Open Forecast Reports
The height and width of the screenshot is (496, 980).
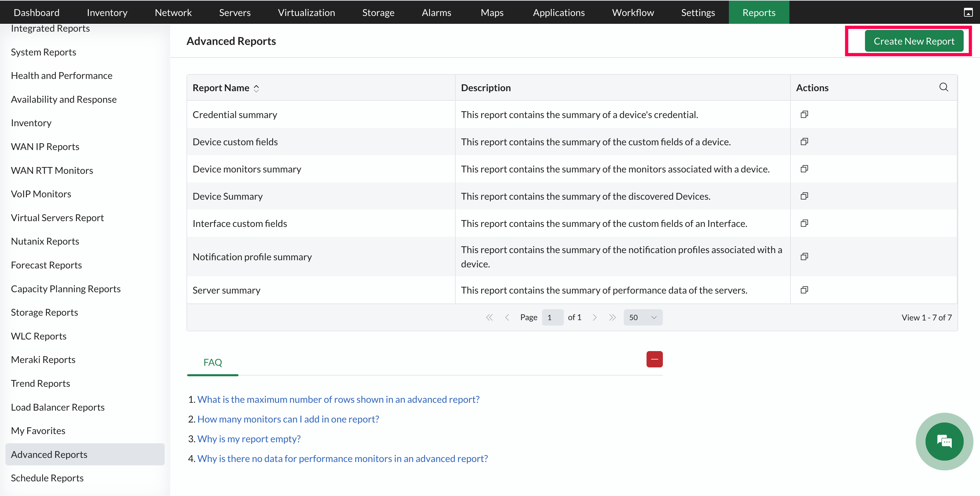[x=46, y=265]
